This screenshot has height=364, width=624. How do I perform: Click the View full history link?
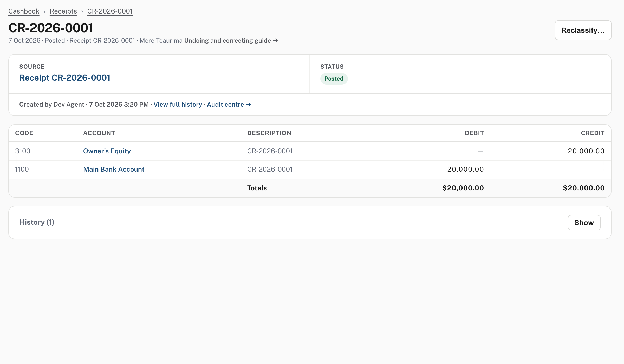pos(178,105)
